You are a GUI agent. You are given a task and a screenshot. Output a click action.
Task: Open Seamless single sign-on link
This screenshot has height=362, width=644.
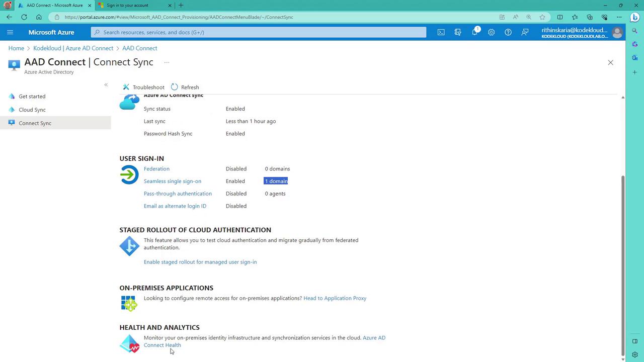[172, 181]
